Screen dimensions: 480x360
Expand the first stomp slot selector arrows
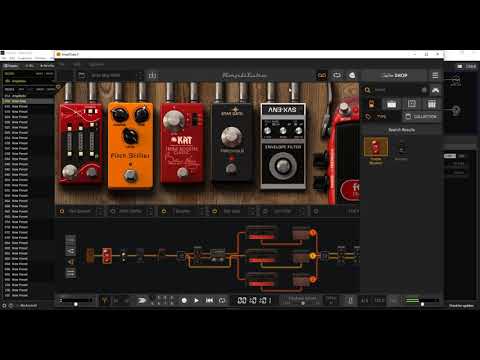tap(99, 211)
